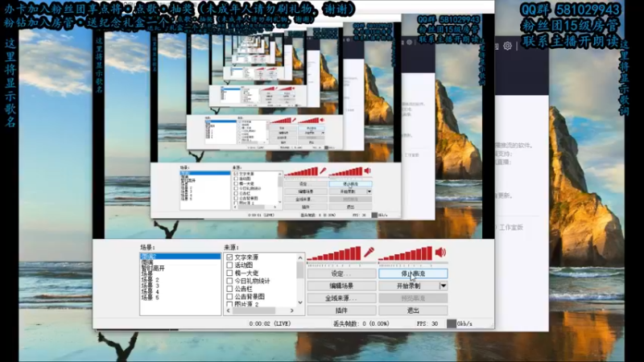Click sources list scroll-left arrow
644x362 pixels.
coord(229,311)
